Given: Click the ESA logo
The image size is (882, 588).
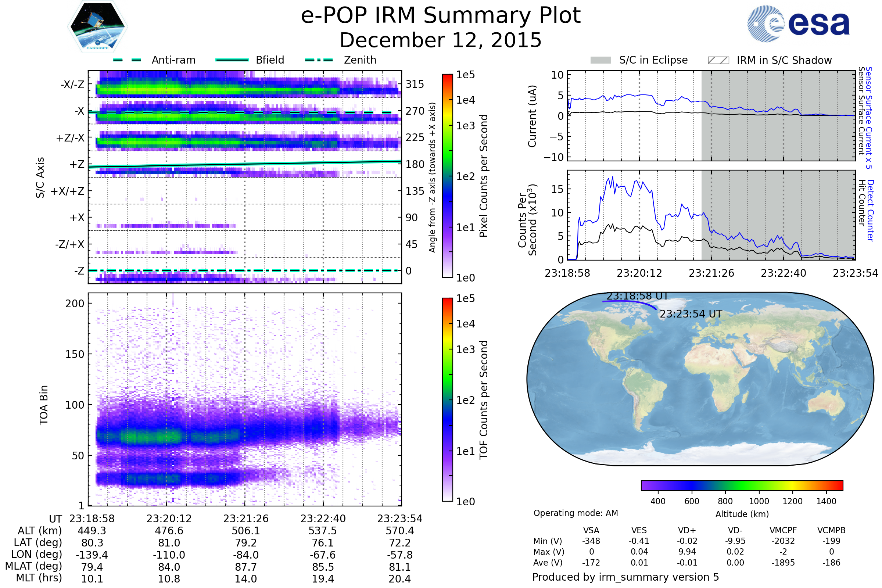Looking at the screenshot, I should (798, 24).
